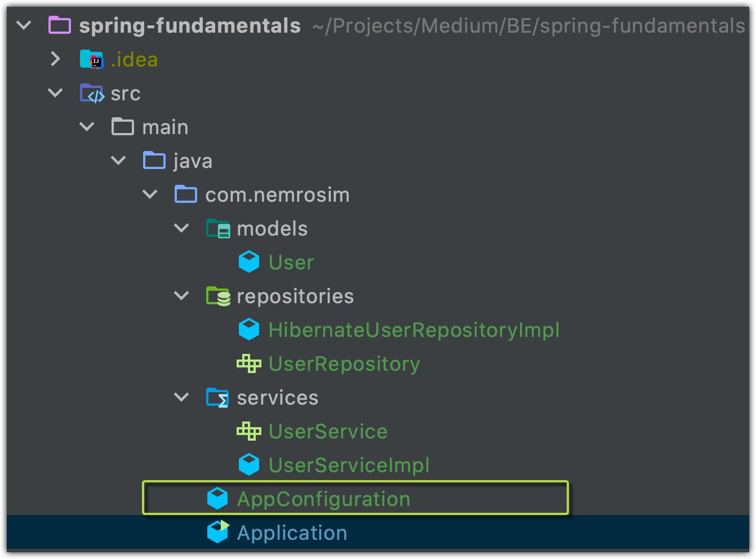Click the .idea IntelliJ folder icon

(x=91, y=59)
